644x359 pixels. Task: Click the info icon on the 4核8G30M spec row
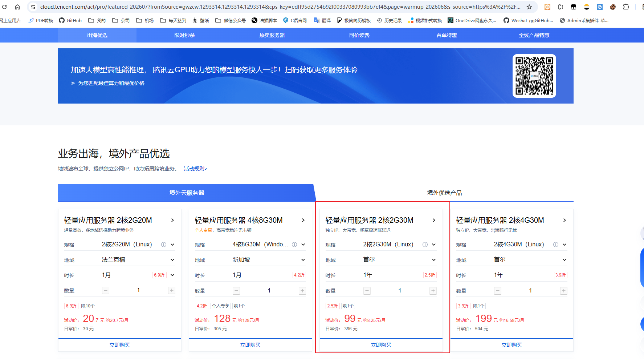294,245
